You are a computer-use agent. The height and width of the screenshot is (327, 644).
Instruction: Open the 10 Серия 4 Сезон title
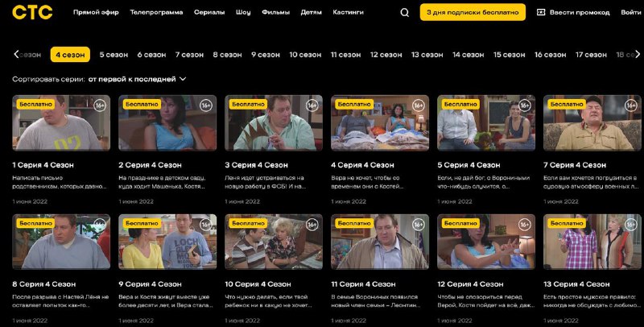click(258, 284)
